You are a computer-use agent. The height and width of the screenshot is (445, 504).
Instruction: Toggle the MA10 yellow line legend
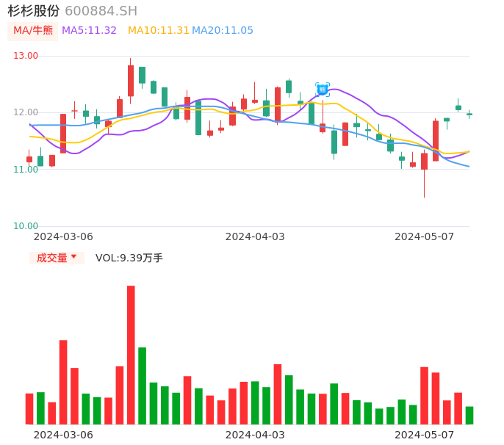tap(158, 31)
